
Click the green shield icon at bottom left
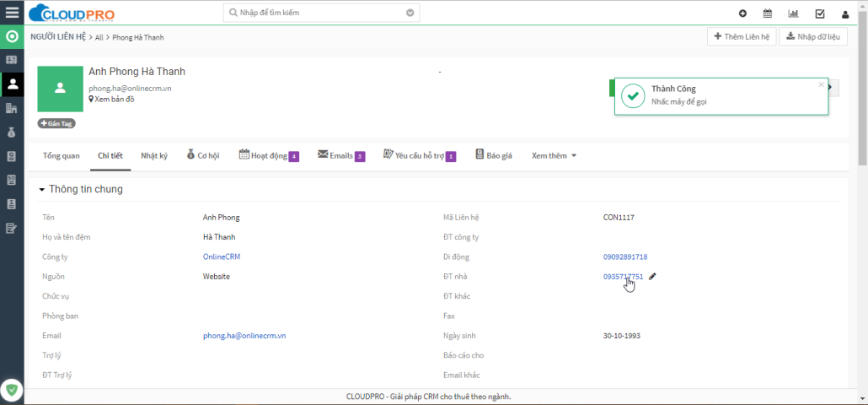(12, 390)
